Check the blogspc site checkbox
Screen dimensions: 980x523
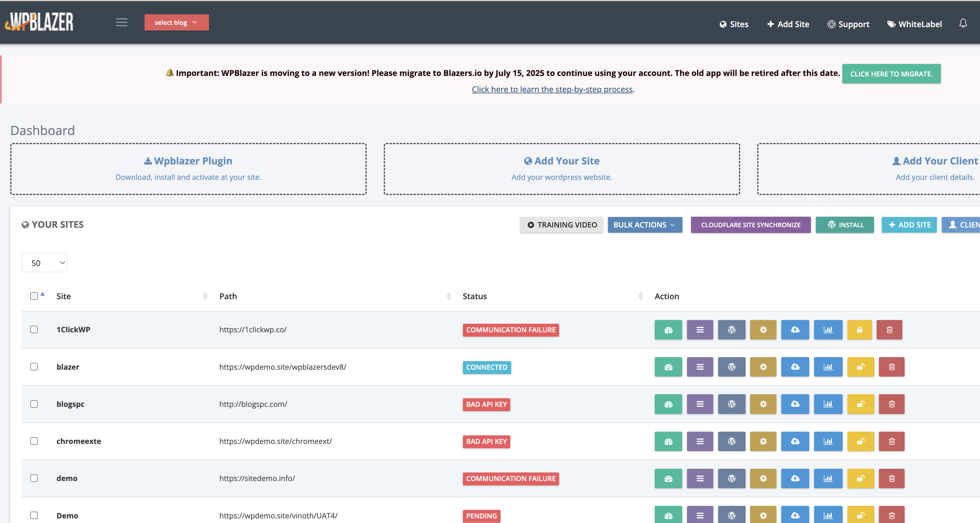click(x=34, y=404)
